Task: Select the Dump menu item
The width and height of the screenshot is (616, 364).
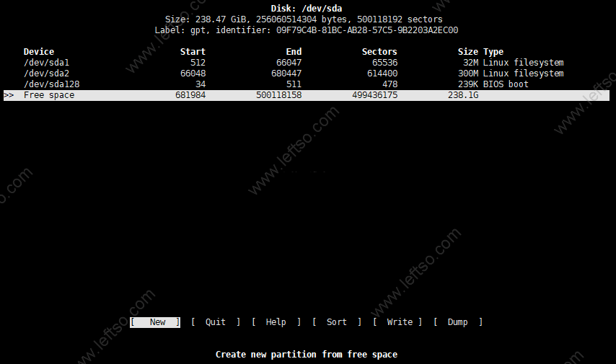Action: pyautogui.click(x=457, y=322)
